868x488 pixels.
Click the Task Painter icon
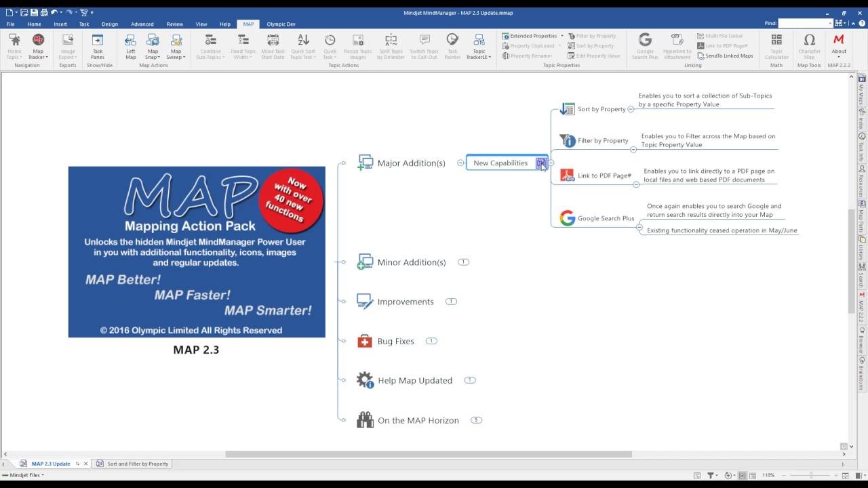[x=452, y=40]
